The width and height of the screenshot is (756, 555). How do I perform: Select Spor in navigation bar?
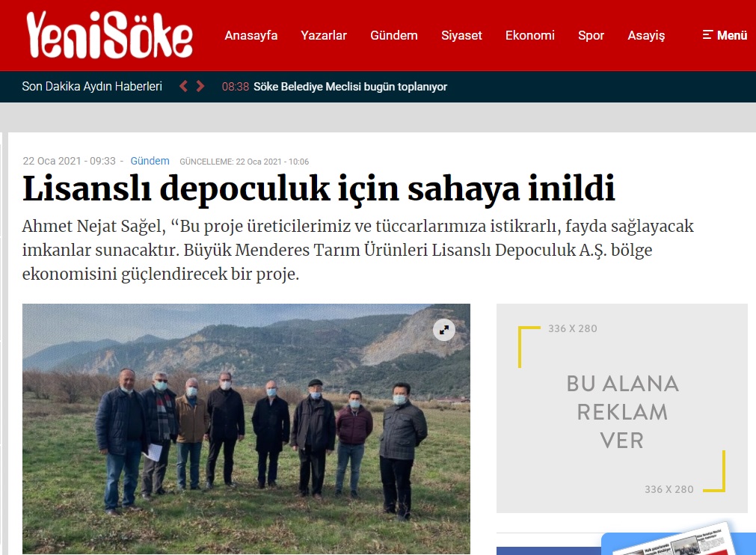[591, 35]
